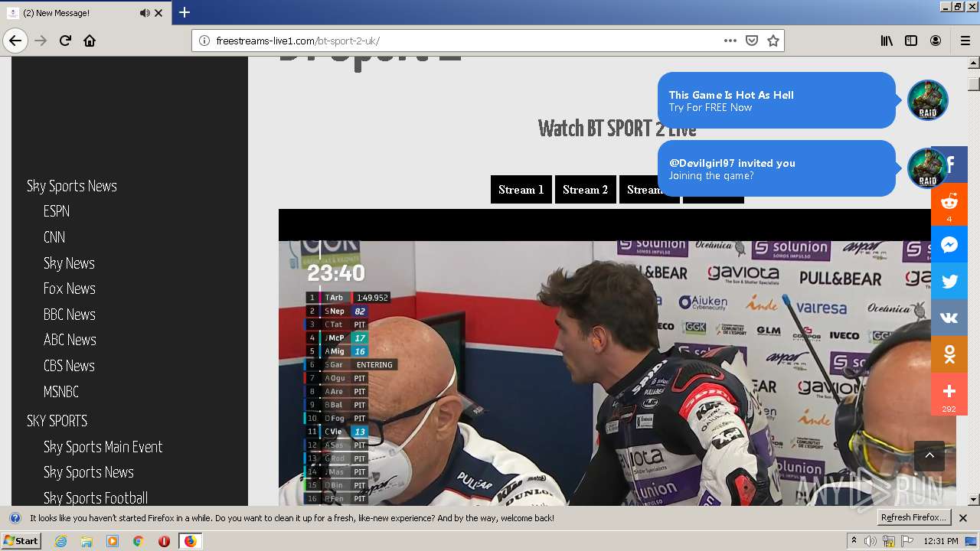The image size is (980, 551).
Task: Open Sky Sports Football link
Action: 96,498
